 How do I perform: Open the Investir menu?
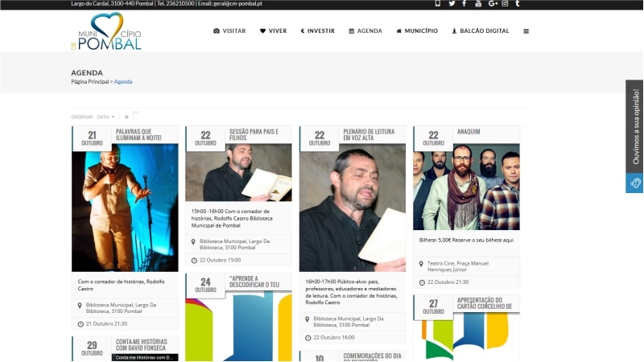coord(318,31)
